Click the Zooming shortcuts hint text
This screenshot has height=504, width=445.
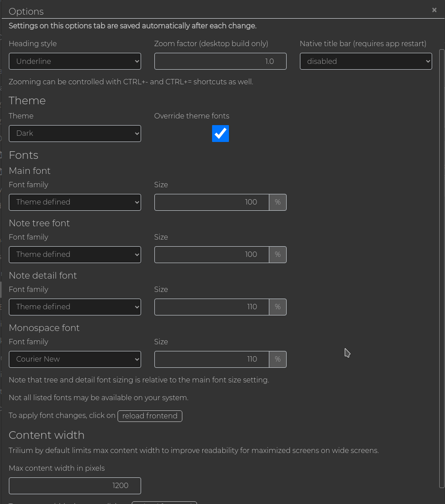pyautogui.click(x=131, y=82)
